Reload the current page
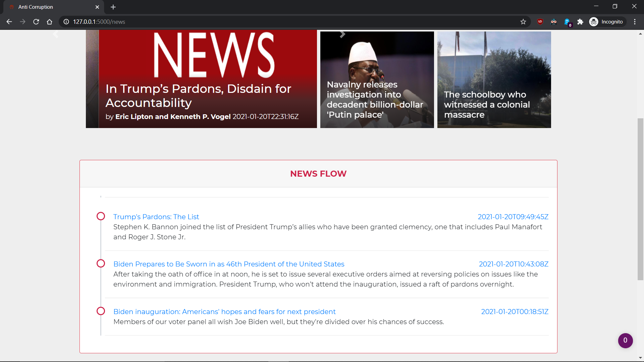Viewport: 644px width, 362px height. (36, 22)
